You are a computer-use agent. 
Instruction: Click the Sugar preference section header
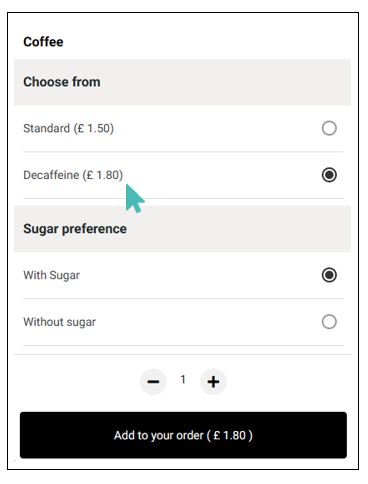(x=75, y=229)
